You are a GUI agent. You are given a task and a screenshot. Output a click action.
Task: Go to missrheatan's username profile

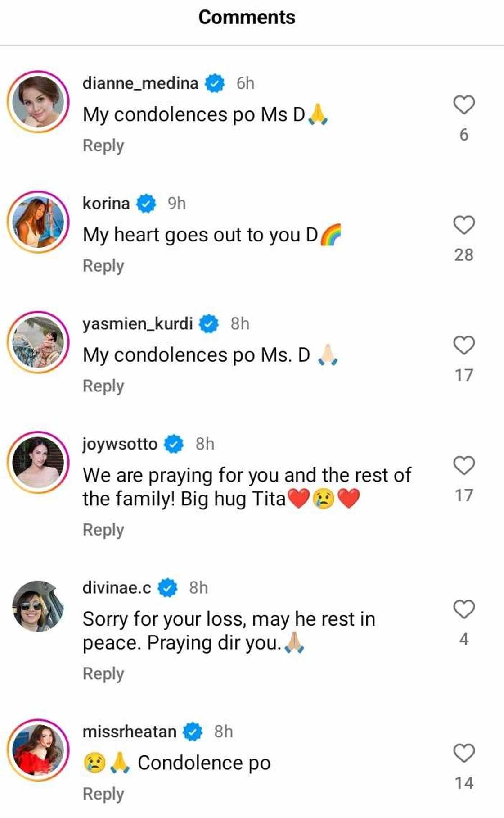tap(130, 732)
